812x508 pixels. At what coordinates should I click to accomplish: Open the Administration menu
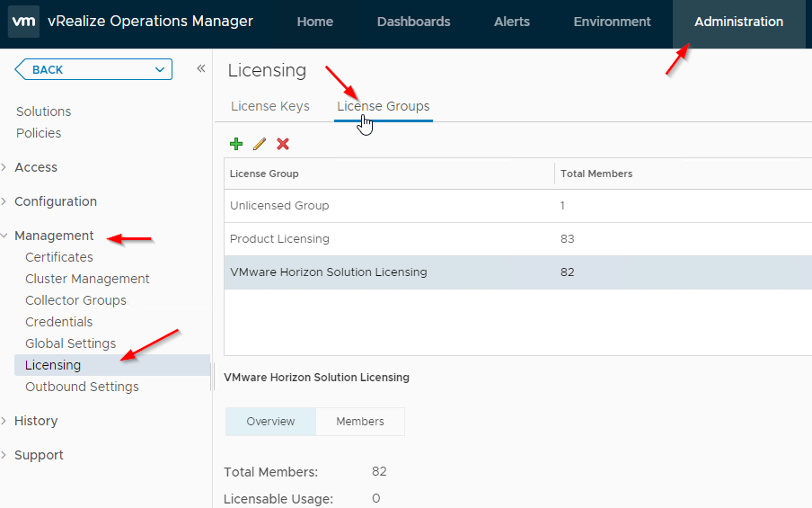[738, 22]
